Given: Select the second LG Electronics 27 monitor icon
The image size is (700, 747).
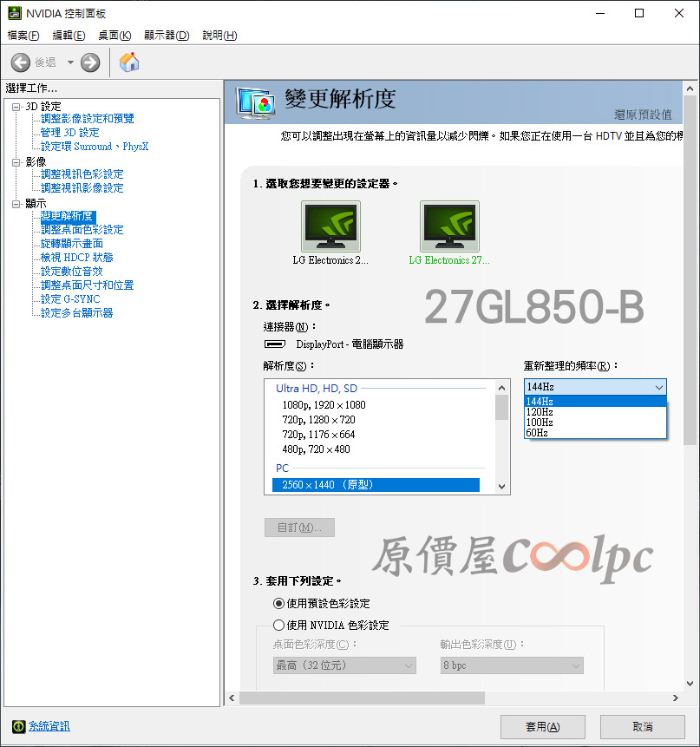Looking at the screenshot, I should point(449,226).
